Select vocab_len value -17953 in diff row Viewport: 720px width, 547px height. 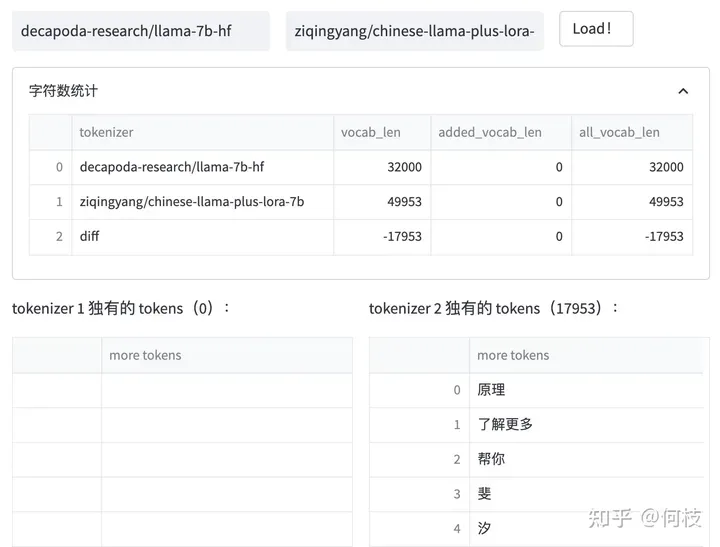382,237
